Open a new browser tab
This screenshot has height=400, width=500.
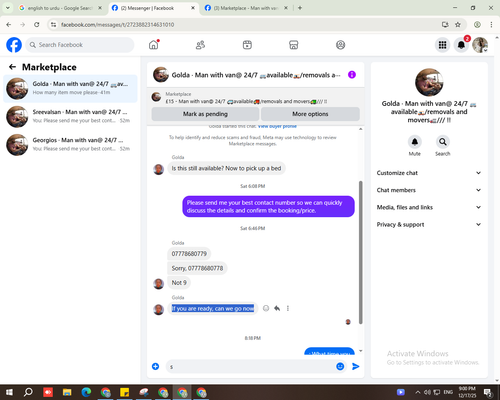(300, 8)
